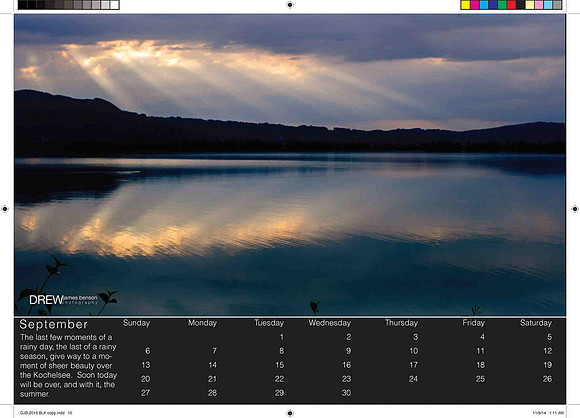Click the Thursday column header
This screenshot has height=418, width=580.
click(401, 323)
